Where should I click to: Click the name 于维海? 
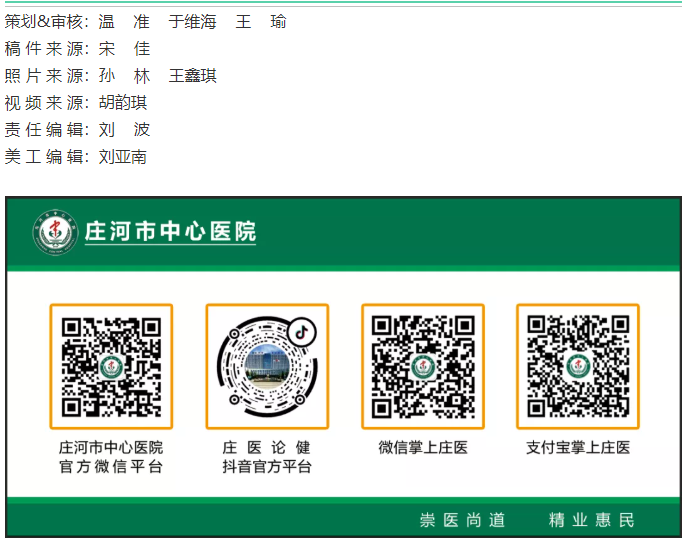coord(193,21)
